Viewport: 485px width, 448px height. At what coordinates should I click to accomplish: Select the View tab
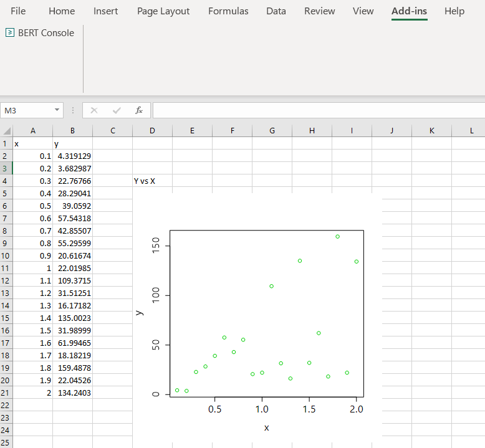point(363,11)
